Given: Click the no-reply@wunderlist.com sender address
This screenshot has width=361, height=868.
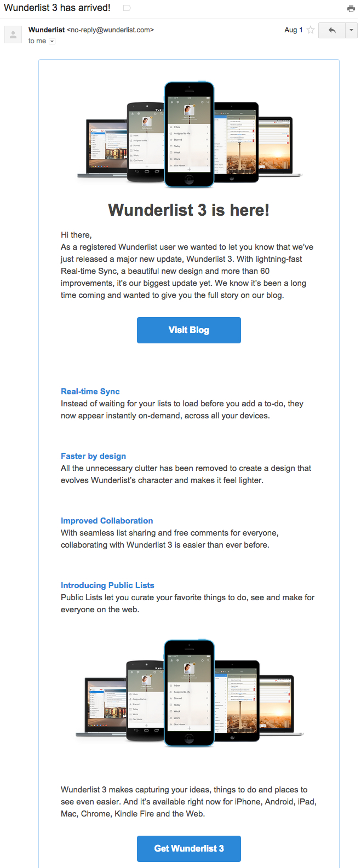Looking at the screenshot, I should click(x=110, y=30).
